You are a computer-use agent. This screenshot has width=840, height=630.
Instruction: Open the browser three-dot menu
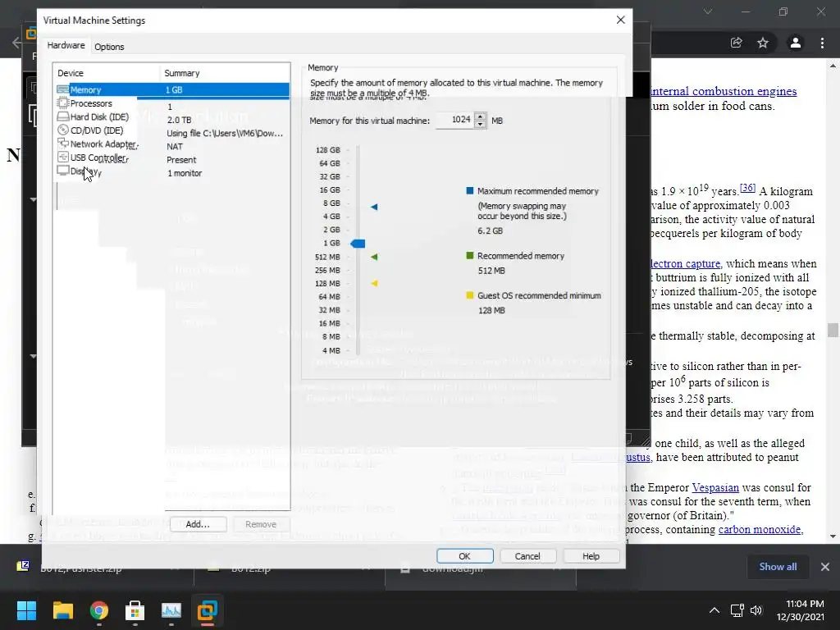coord(822,43)
